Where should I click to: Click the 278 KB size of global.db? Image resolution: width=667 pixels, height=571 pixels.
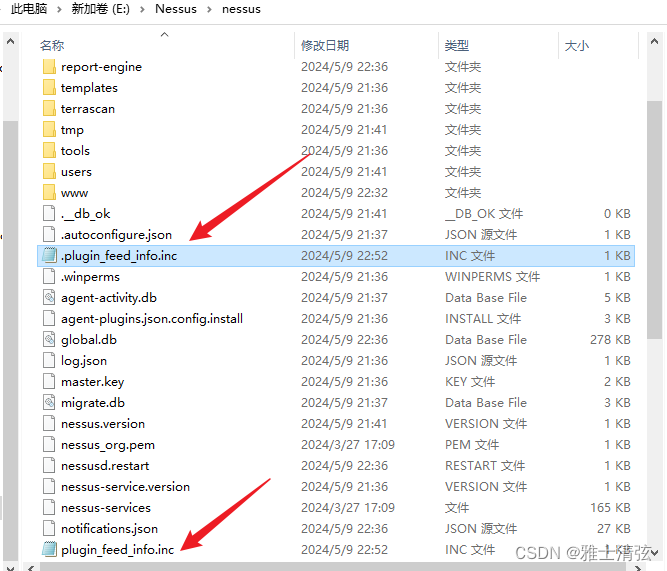610,340
